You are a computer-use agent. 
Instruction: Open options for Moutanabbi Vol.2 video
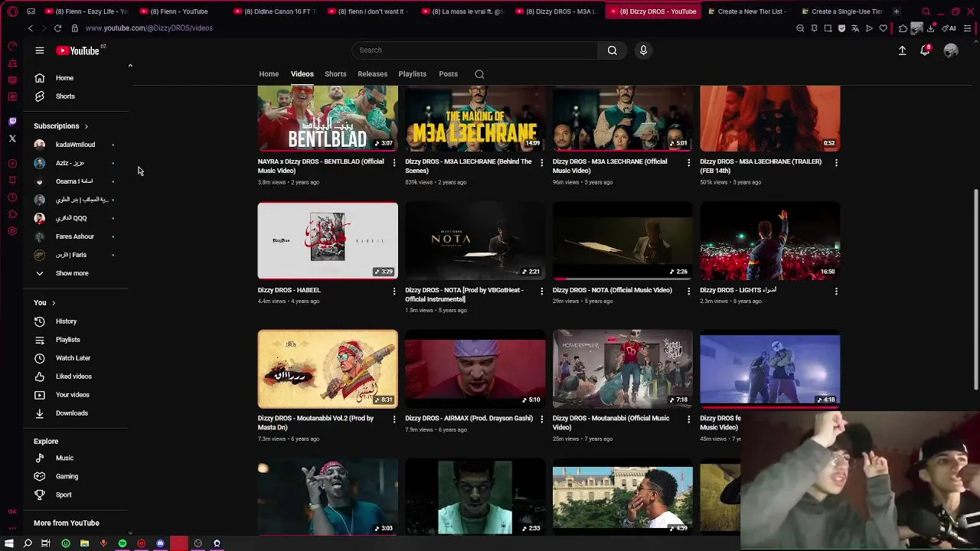394,419
